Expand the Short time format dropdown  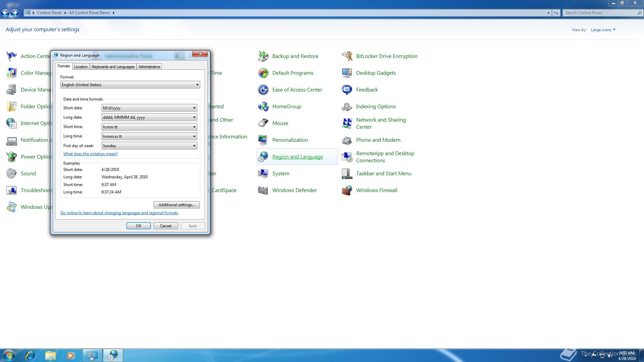(149, 127)
